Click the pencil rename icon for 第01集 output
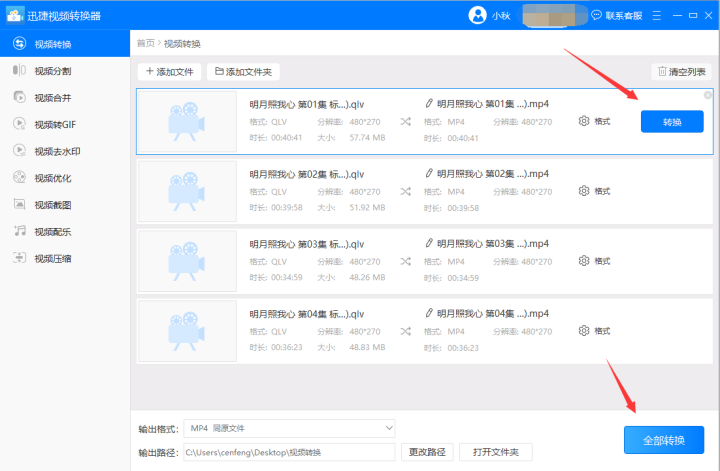This screenshot has height=471, width=720. pos(429,103)
